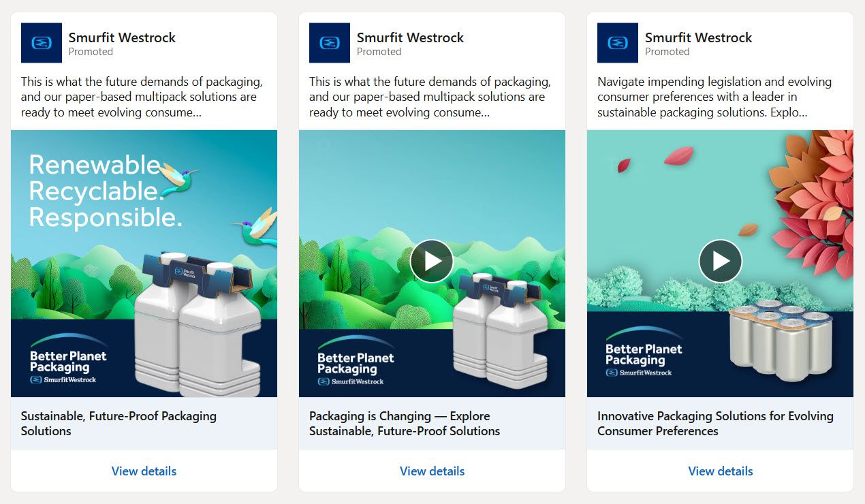This screenshot has width=865, height=504.
Task: View details of the middle ad card
Action: point(432,471)
